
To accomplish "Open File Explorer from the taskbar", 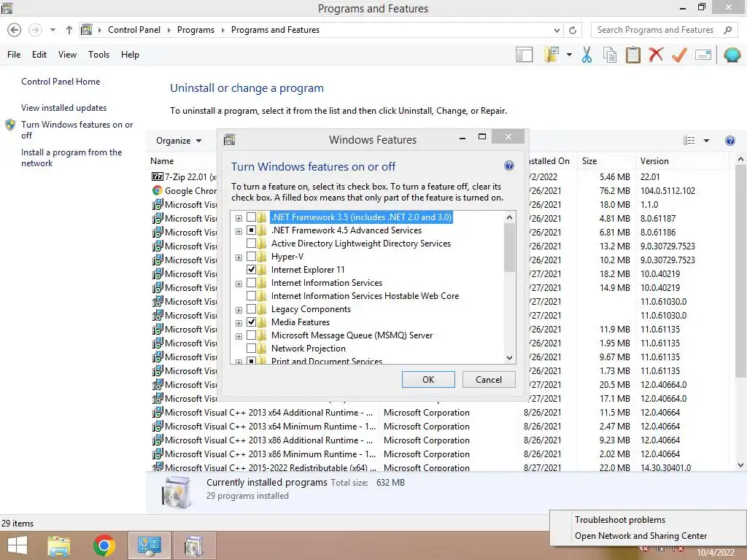I will [x=59, y=546].
